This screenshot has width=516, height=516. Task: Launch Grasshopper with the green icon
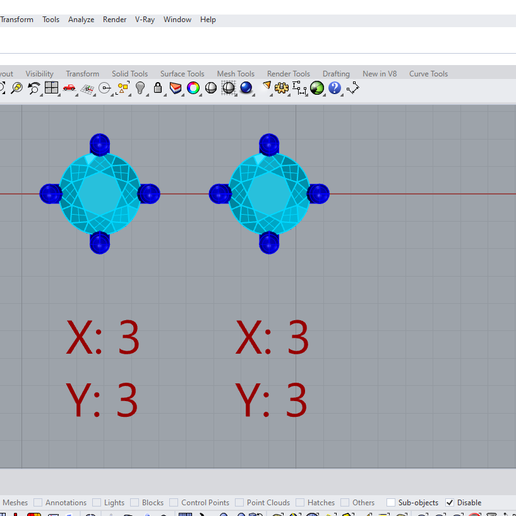pos(317,88)
